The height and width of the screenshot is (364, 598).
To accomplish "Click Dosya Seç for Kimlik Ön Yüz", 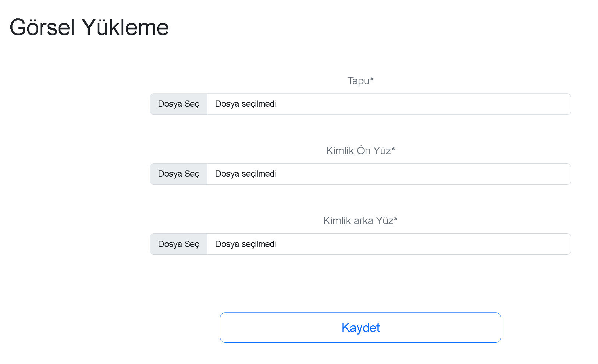I will [x=179, y=174].
